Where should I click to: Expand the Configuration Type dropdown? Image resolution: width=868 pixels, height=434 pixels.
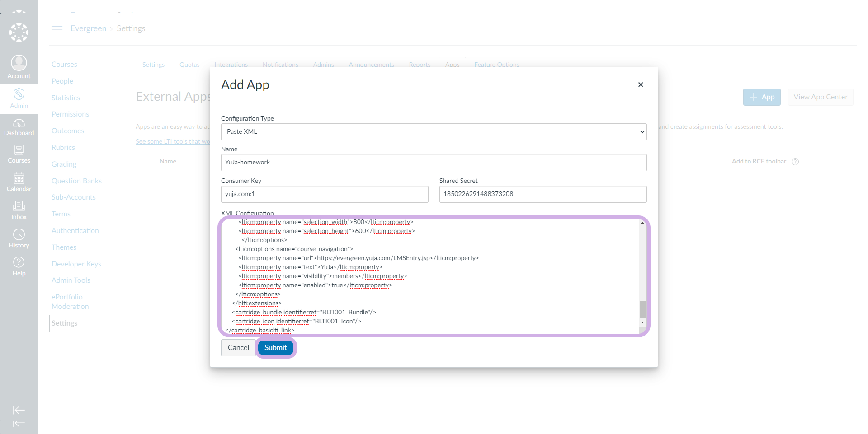pos(434,132)
